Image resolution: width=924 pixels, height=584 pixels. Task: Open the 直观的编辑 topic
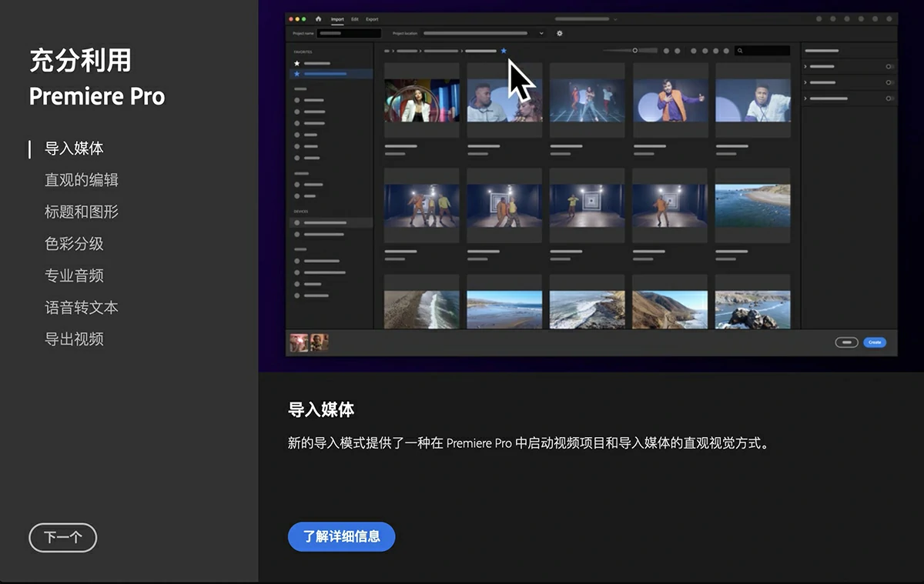tap(82, 180)
